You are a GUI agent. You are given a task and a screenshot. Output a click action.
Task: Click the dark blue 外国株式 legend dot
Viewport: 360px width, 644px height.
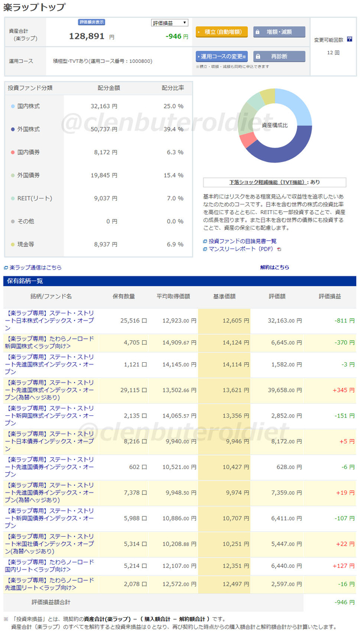click(12, 129)
